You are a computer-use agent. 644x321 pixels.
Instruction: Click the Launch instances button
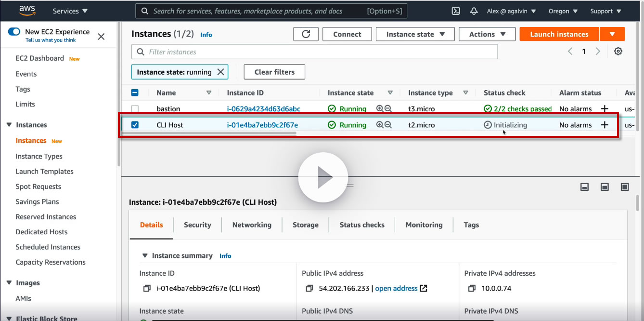(x=559, y=34)
